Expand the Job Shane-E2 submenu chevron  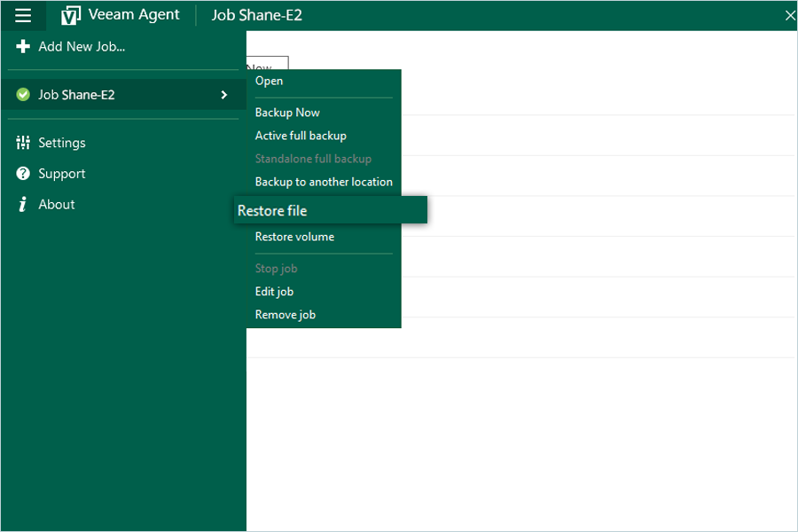224,95
